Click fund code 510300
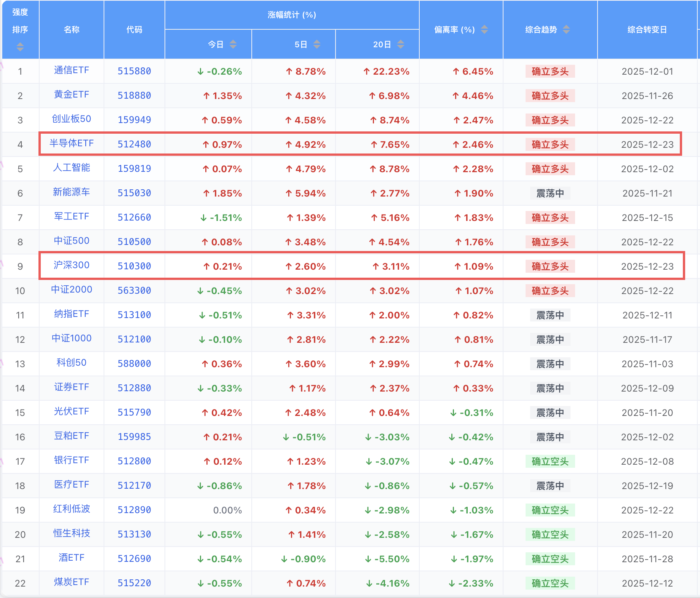This screenshot has width=700, height=598. 134,266
